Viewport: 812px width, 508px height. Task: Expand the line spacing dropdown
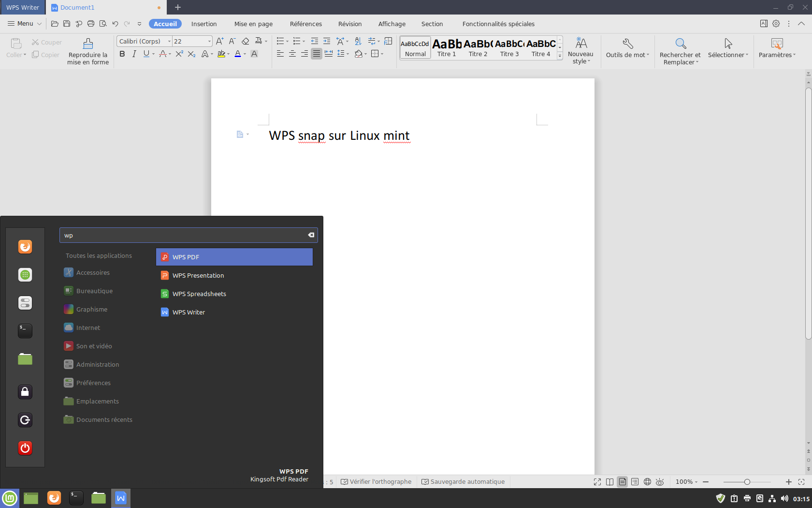348,54
